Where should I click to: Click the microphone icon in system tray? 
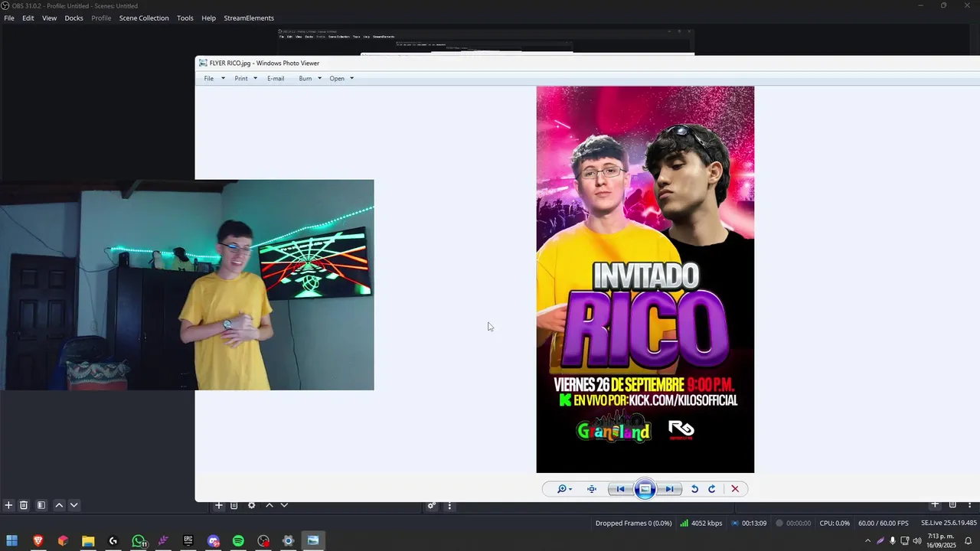(x=892, y=541)
